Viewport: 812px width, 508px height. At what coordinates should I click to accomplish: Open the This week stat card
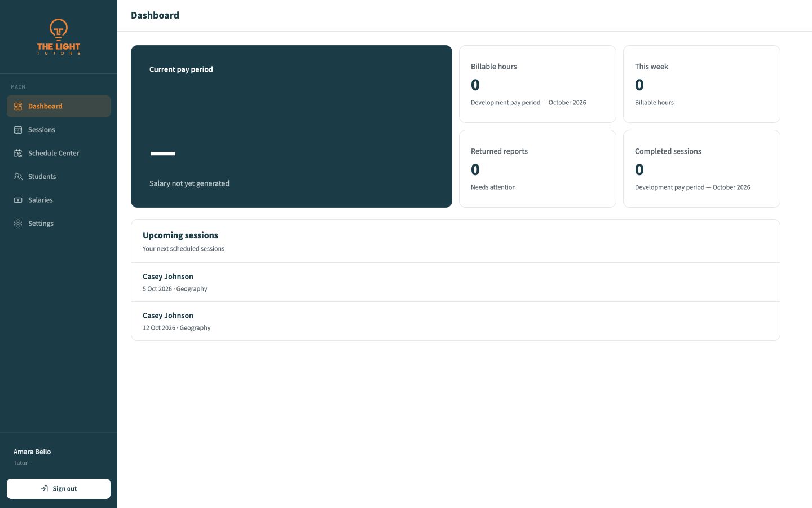coord(701,84)
